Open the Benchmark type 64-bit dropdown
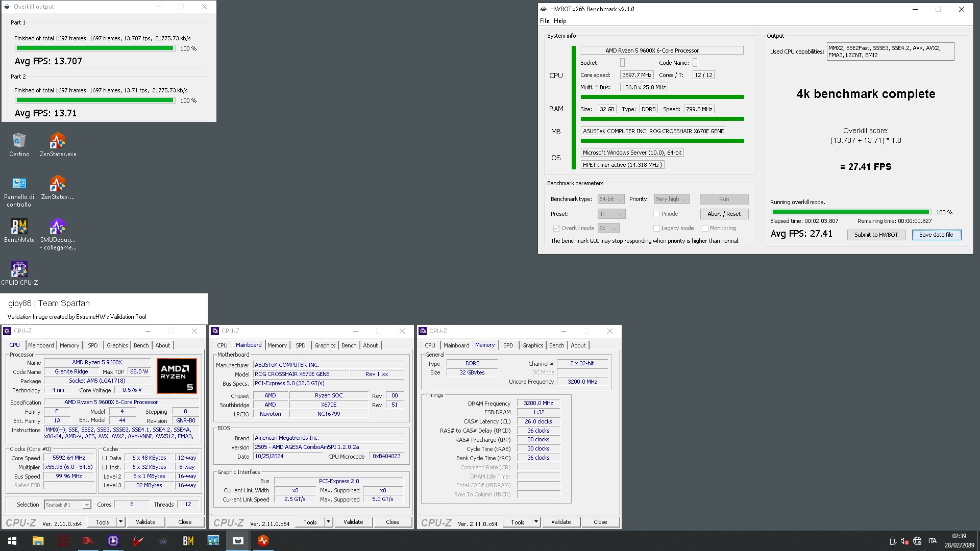Screen dimensions: 980x551 [611, 199]
